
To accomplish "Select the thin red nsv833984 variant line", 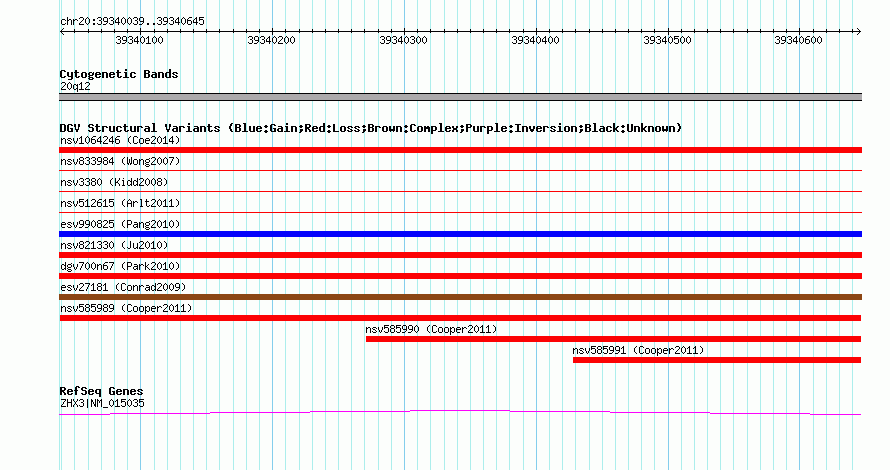I will 460,170.
